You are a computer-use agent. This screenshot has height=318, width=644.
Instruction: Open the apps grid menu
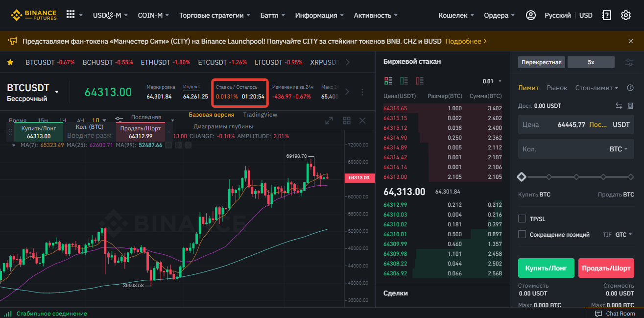[71, 15]
